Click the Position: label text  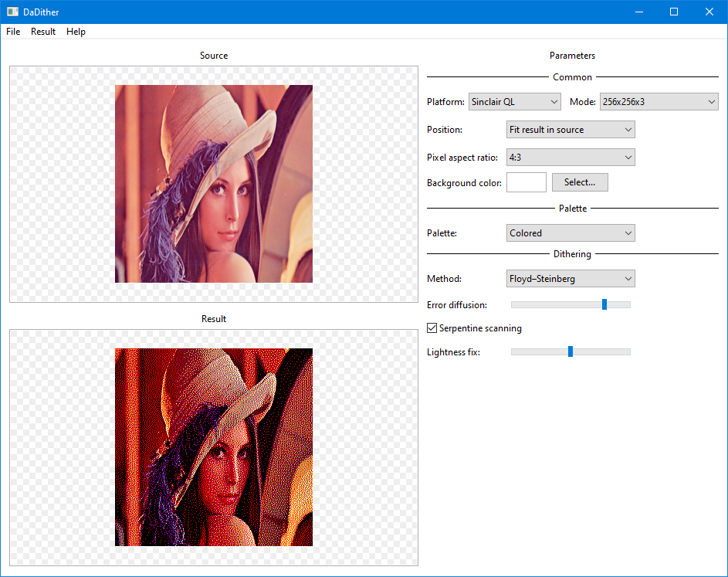445,130
